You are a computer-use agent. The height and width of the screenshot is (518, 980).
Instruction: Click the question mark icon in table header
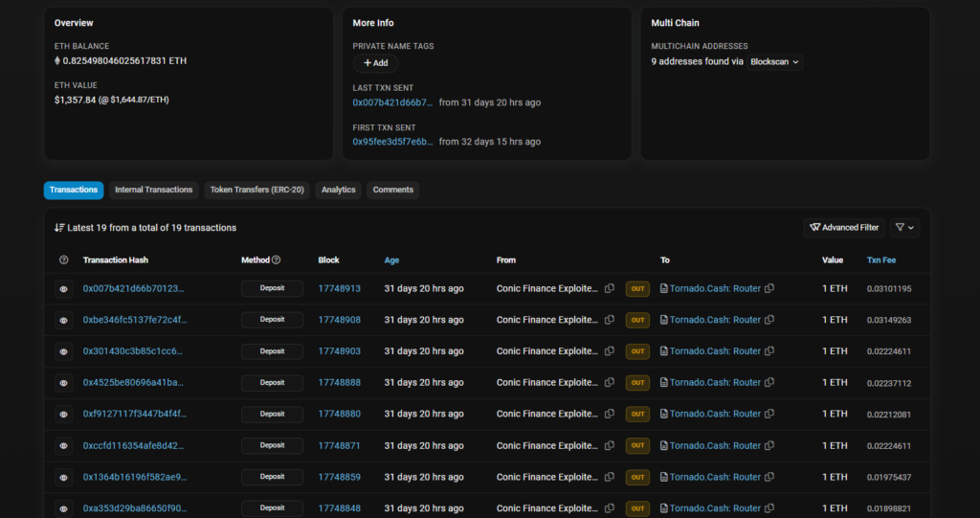pyautogui.click(x=64, y=259)
